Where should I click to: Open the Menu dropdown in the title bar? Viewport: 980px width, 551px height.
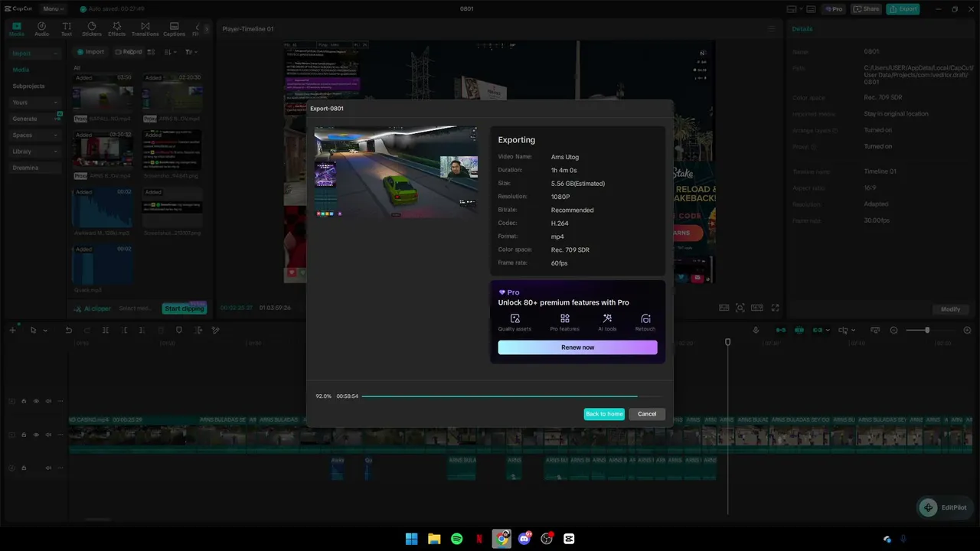click(x=53, y=9)
